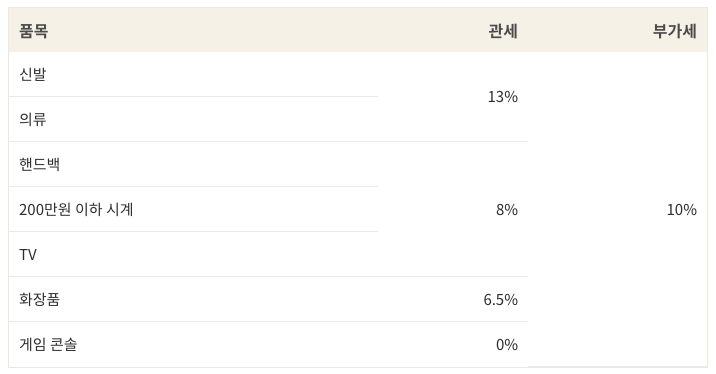Select the 의류 row
716x374 pixels.
click(193, 119)
